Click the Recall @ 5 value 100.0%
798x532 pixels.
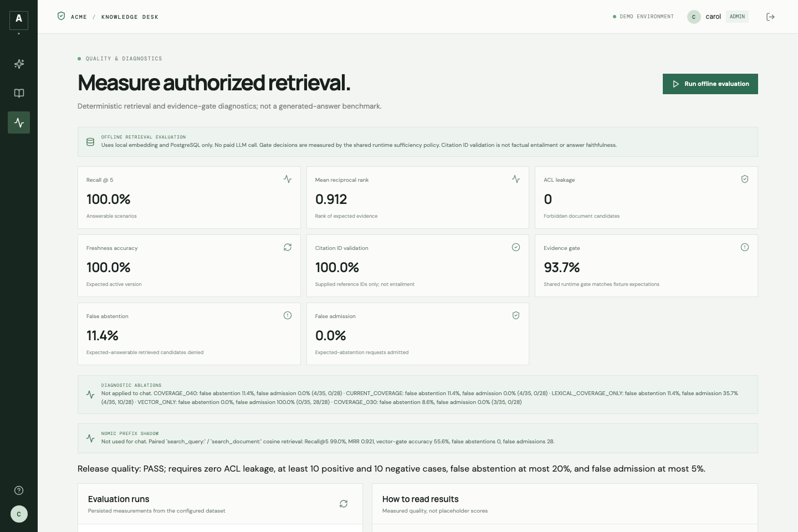click(x=109, y=199)
